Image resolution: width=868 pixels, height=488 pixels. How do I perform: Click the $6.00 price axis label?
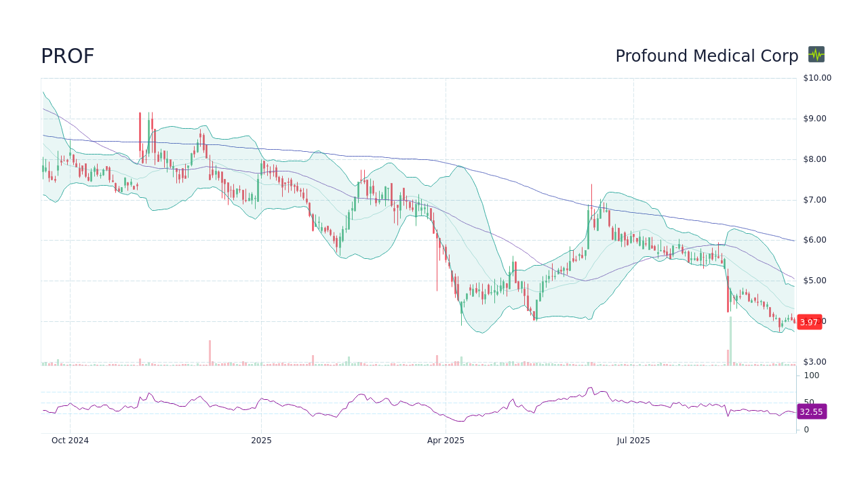coord(815,240)
